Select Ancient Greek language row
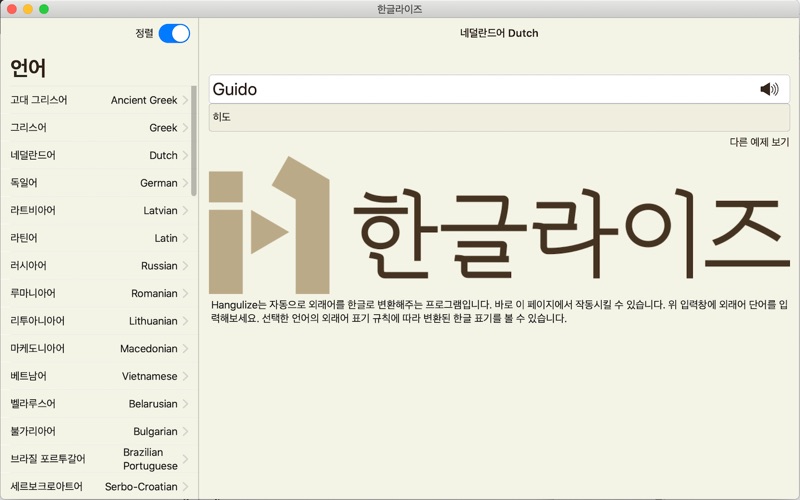Screen dimensions: 800x500 99,100
